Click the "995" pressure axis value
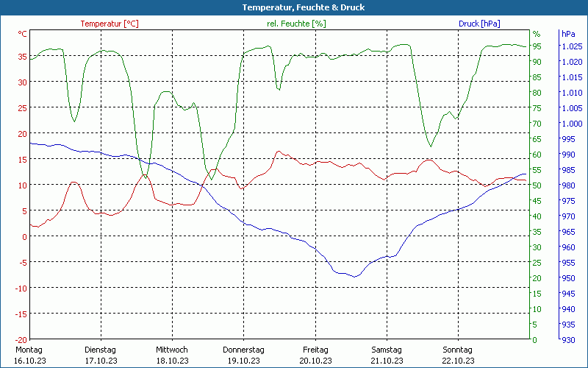The width and height of the screenshot is (588, 368). (x=568, y=139)
